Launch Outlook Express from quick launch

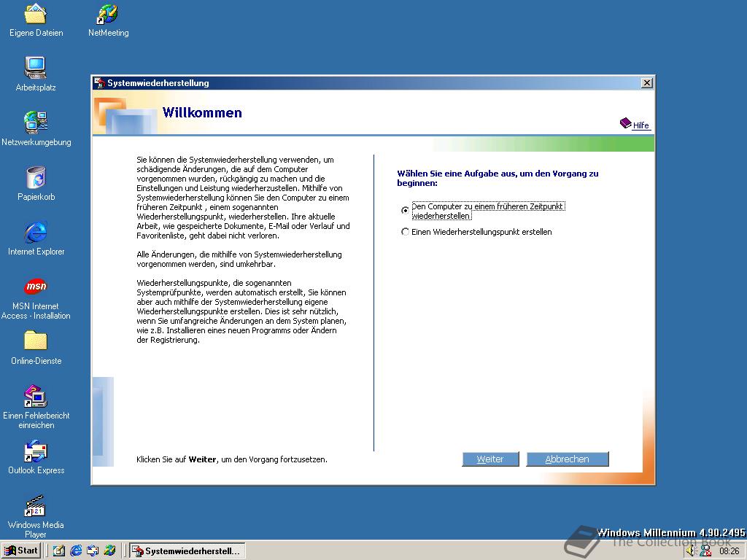tap(93, 551)
